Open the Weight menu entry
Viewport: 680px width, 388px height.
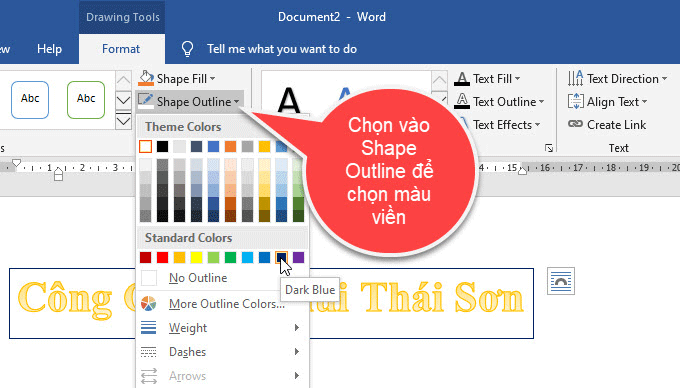(x=221, y=328)
